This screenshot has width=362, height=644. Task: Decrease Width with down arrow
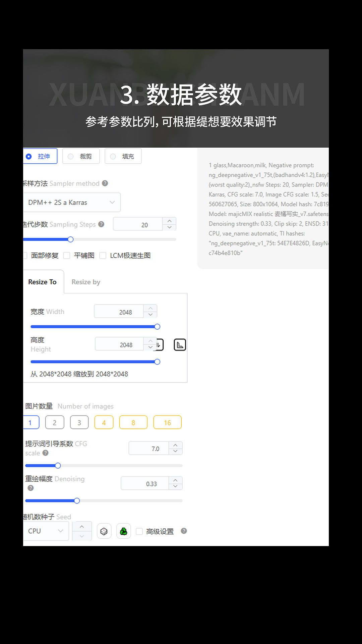(150, 315)
